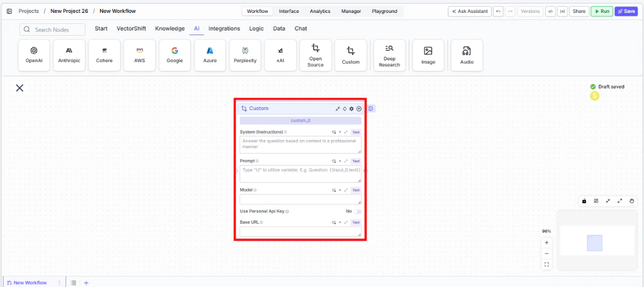
Task: Open the Knowledge node category
Action: coord(170,29)
